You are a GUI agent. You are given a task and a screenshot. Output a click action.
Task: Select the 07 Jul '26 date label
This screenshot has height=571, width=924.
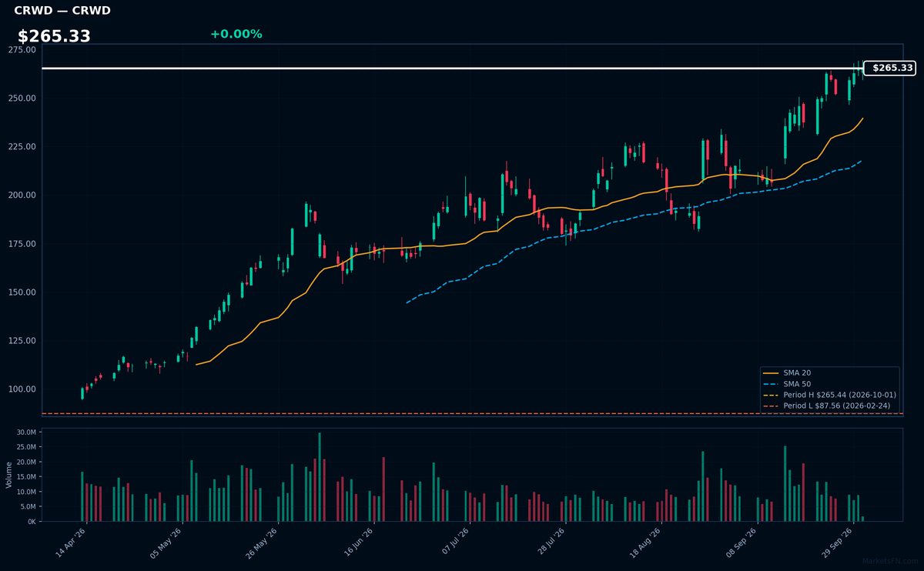click(454, 543)
